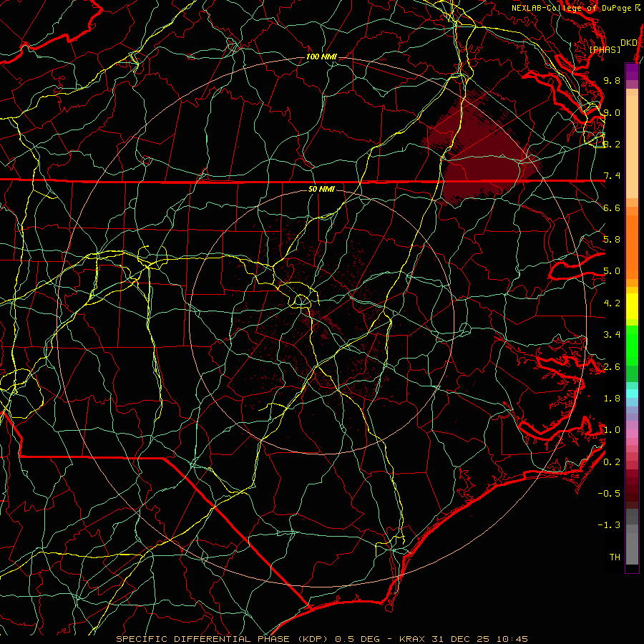The image size is (644, 644).
Task: Click the 2.6 legend value
Action: point(612,367)
